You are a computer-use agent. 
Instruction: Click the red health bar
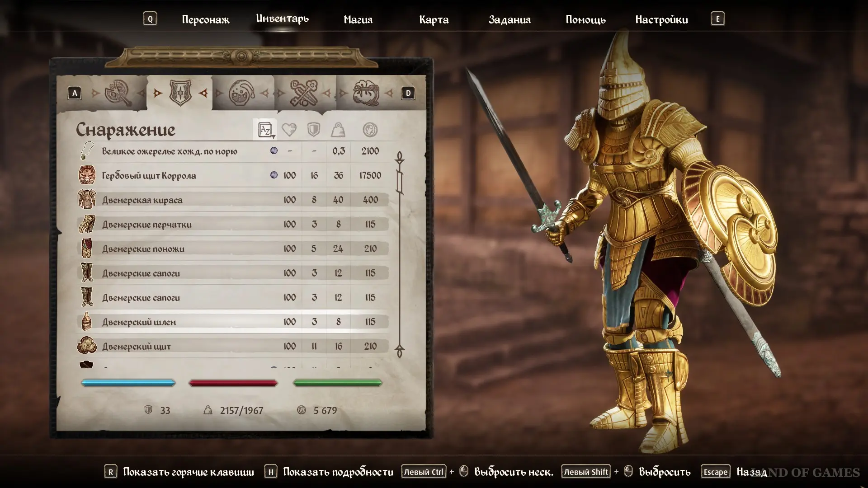233,383
